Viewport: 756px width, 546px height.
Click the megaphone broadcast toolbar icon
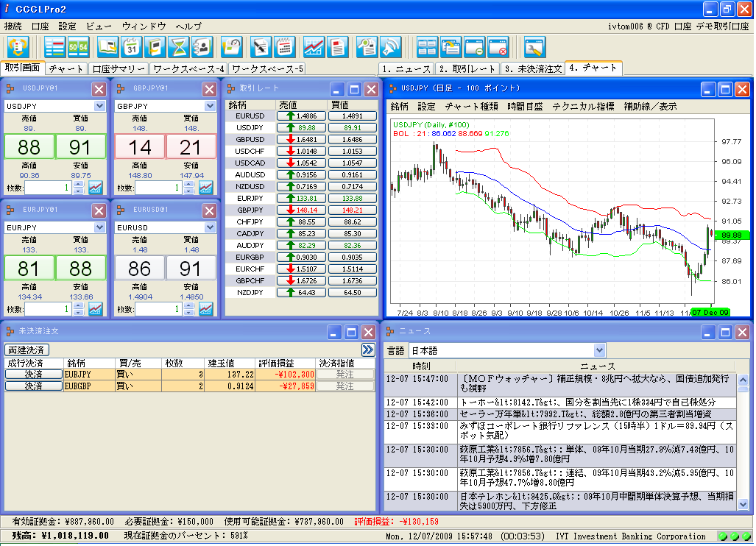[391, 47]
